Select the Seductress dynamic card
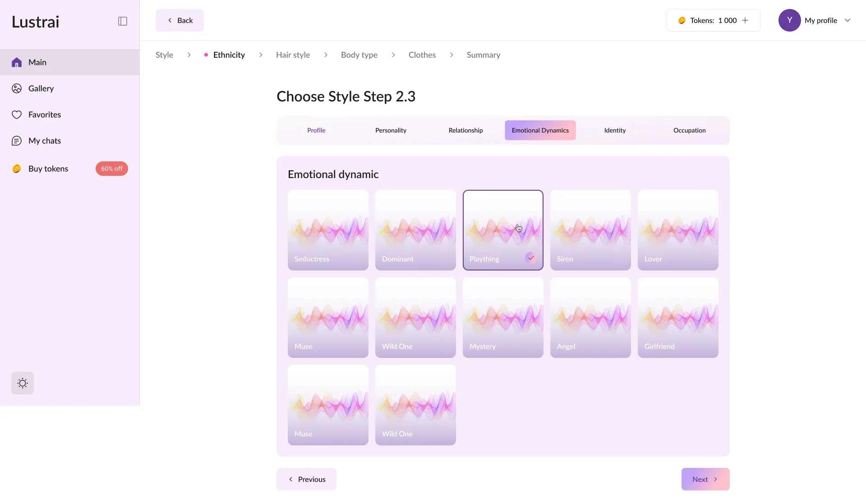 tap(328, 230)
